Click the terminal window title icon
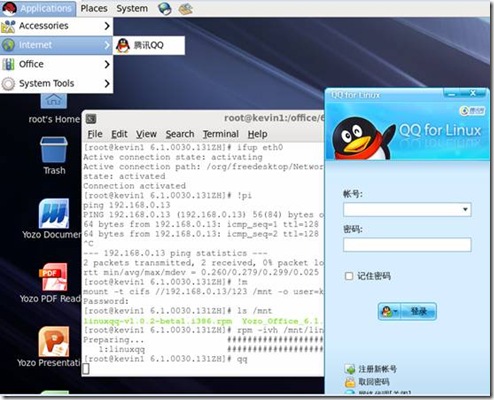Viewport: 494px width, 400px height. [91, 119]
